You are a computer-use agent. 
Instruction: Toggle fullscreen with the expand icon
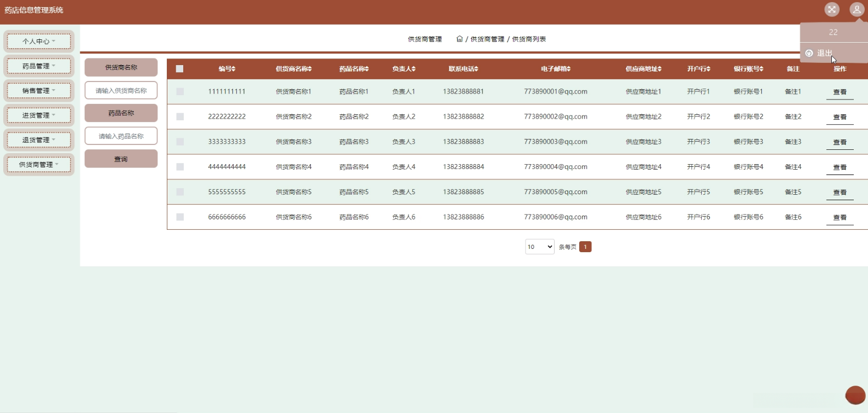pyautogui.click(x=832, y=9)
